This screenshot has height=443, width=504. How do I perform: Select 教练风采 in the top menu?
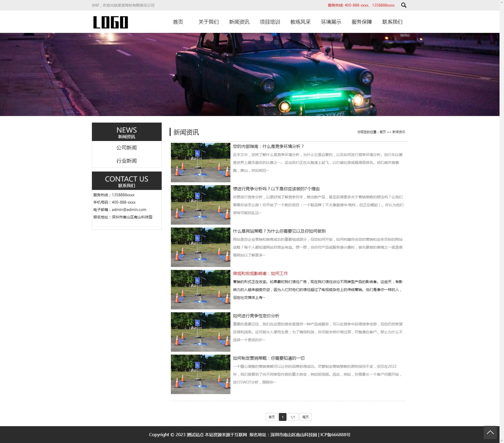coord(300,22)
